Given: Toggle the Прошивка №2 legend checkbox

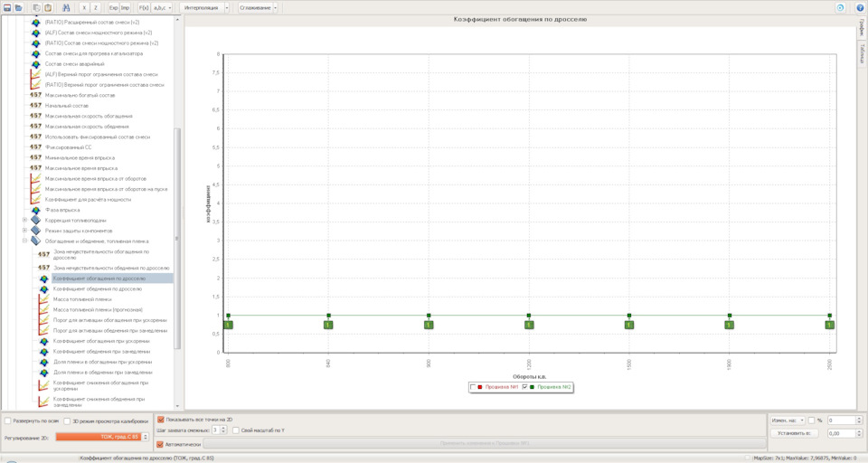Looking at the screenshot, I should tap(524, 387).
